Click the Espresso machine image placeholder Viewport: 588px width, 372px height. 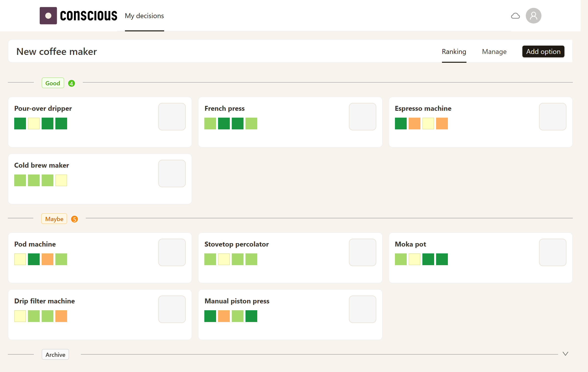pos(553,117)
